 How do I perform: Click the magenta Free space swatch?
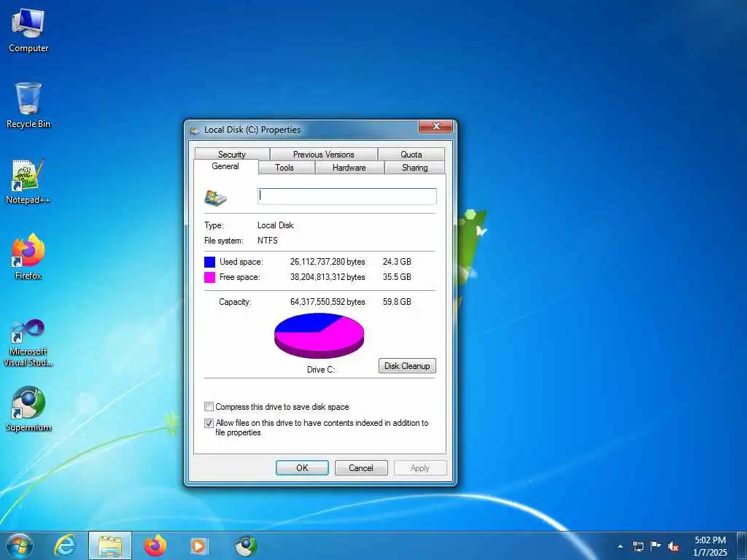point(209,277)
